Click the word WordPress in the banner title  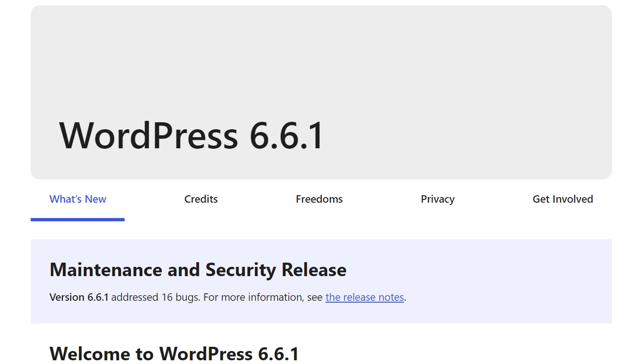pos(149,136)
